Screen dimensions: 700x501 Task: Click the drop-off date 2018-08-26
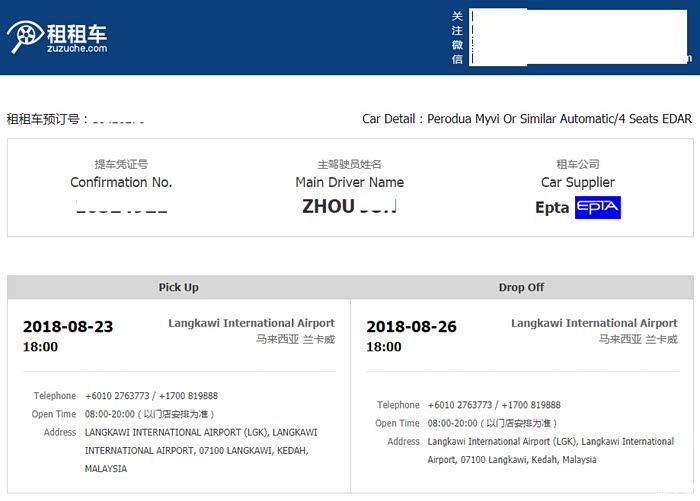[412, 327]
